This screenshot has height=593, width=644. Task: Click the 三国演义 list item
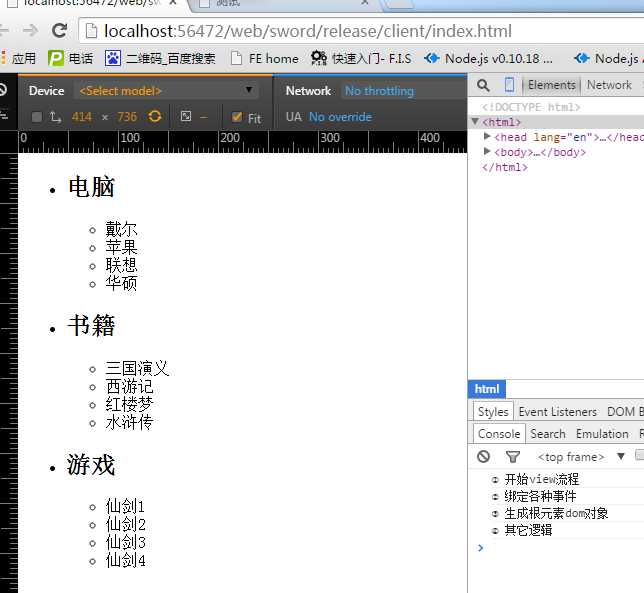tap(137, 368)
